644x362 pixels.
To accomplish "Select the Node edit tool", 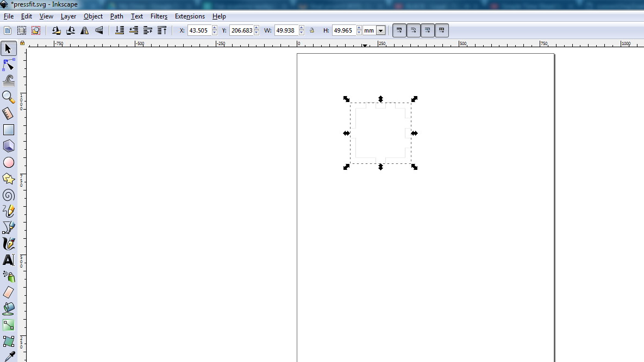I will (8, 65).
